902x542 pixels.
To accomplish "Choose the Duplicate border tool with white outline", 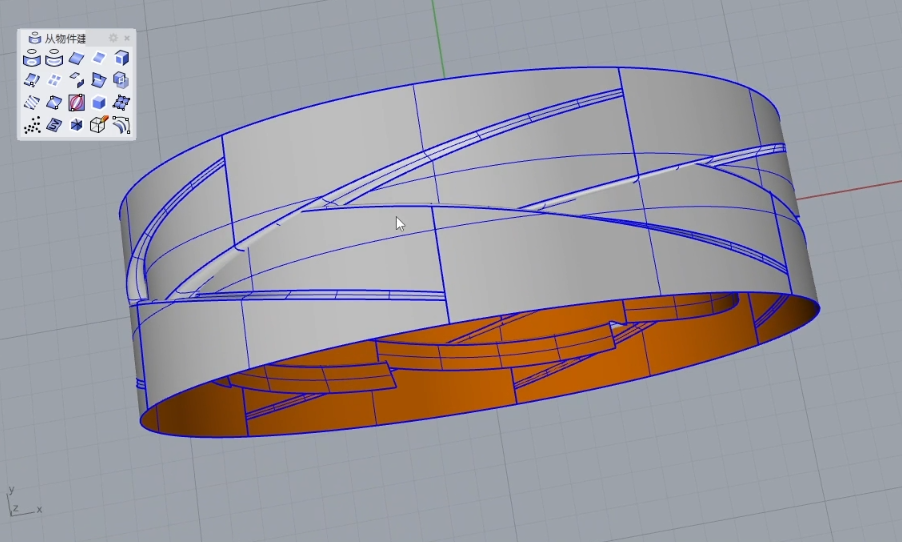I will coord(99,58).
